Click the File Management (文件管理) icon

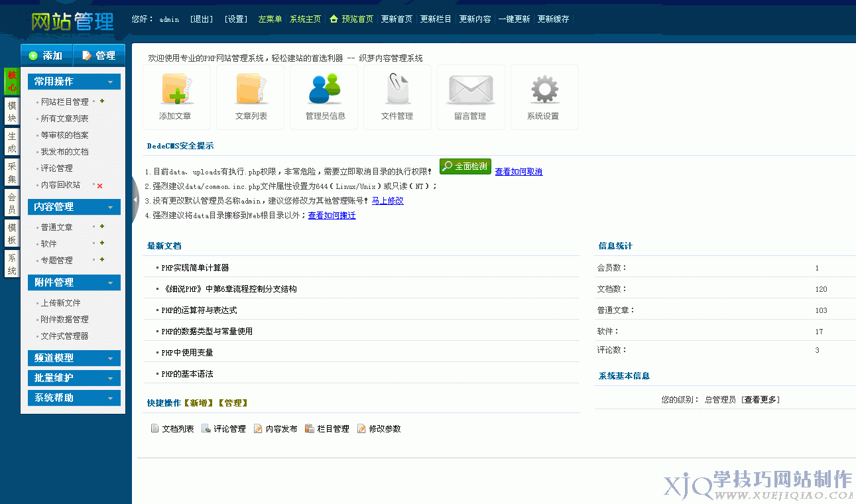click(397, 90)
